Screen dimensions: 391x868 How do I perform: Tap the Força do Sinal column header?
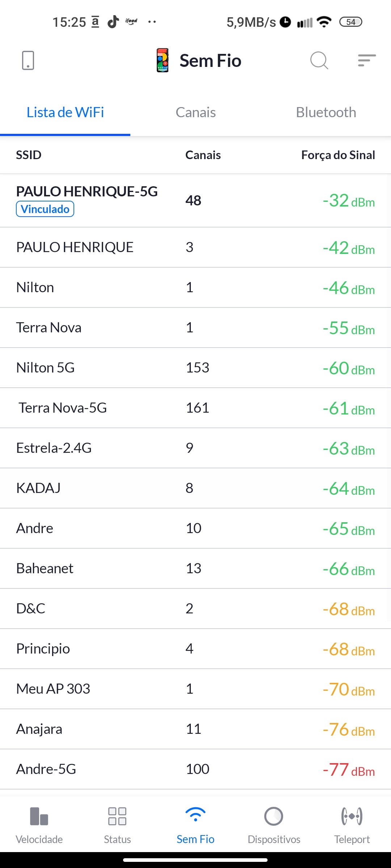(338, 155)
